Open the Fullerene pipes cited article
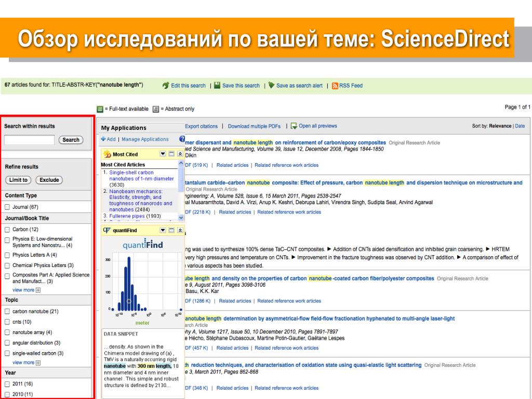Viewport: 532px width, 399px height. (127, 216)
